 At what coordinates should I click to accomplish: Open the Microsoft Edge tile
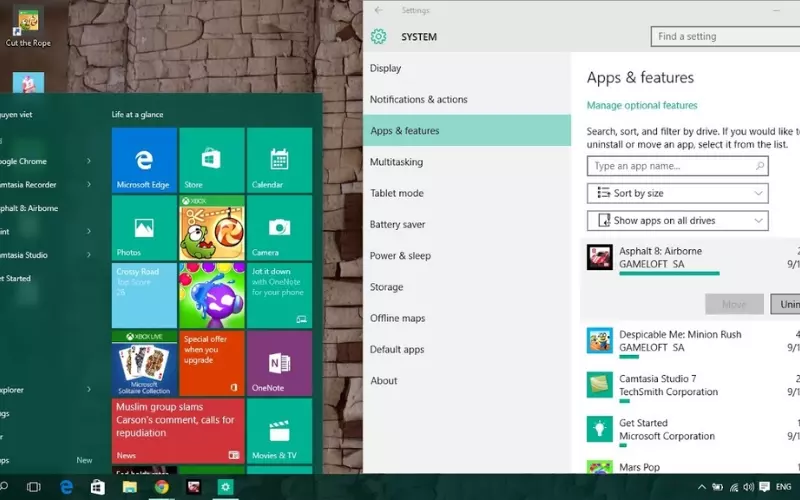(x=144, y=160)
